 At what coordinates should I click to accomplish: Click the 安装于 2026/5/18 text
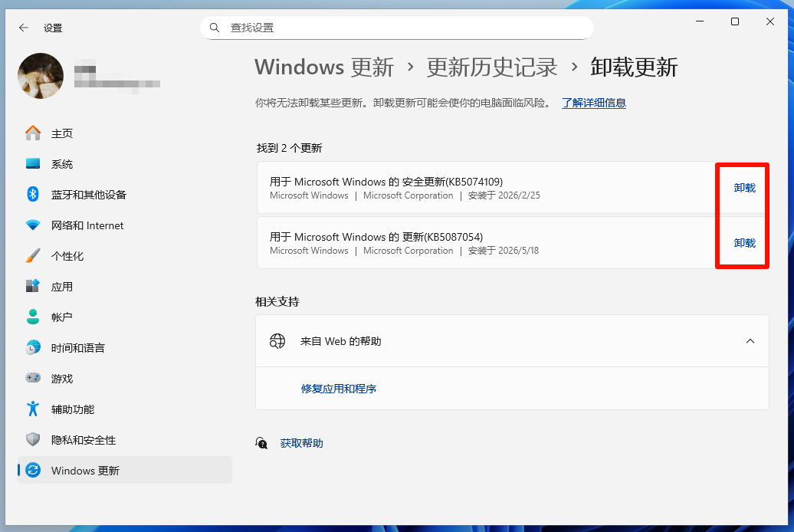(504, 251)
